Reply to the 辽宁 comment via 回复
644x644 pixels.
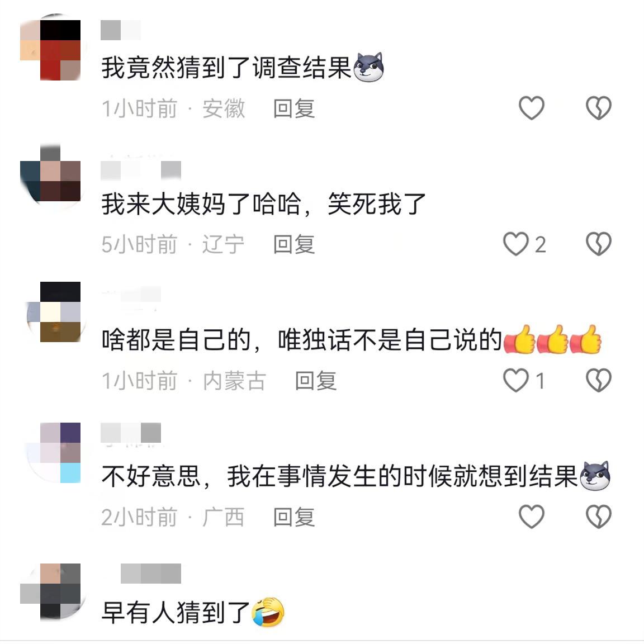point(294,245)
